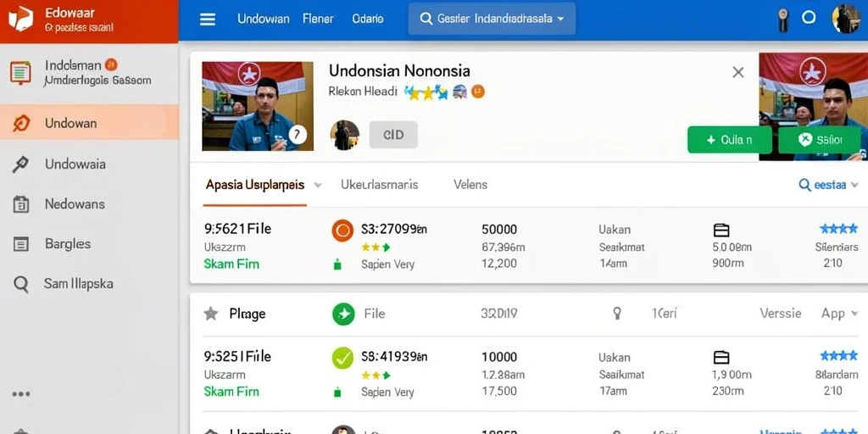This screenshot has width=868, height=434.
Task: Click the green battery icon in the 9:5621 row
Action: tap(337, 264)
